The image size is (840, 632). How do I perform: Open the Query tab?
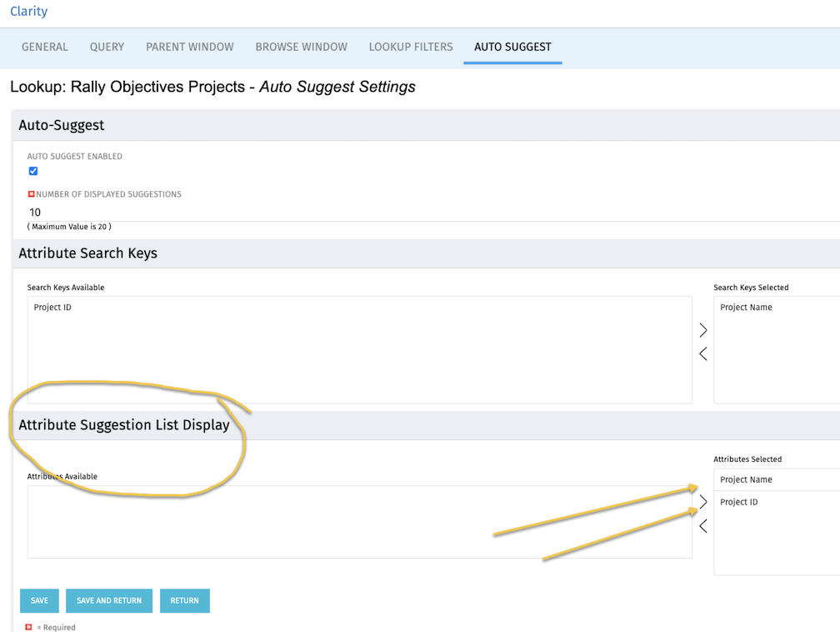pyautogui.click(x=107, y=47)
